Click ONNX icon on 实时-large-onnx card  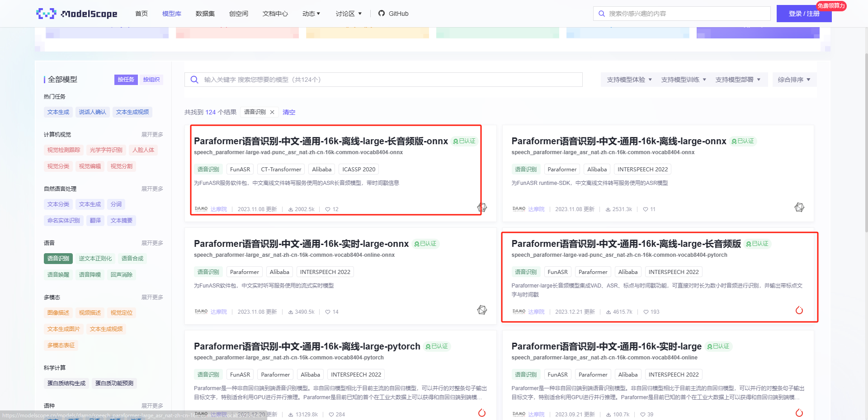pyautogui.click(x=482, y=310)
